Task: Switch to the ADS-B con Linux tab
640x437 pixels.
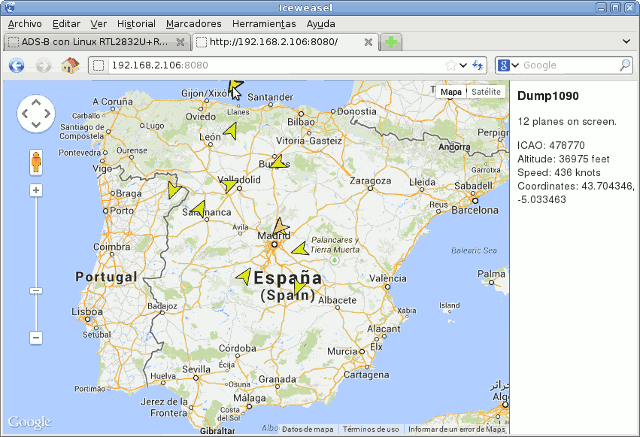Action: (x=96, y=42)
